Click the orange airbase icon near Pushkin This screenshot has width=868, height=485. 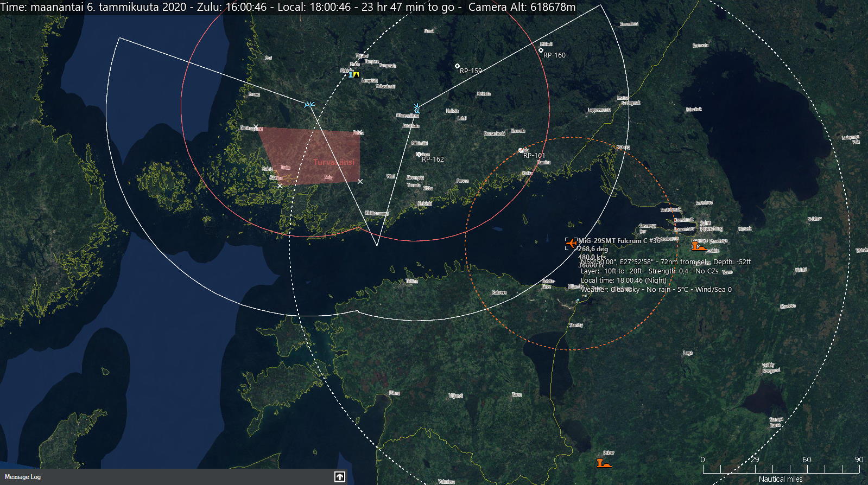point(698,247)
